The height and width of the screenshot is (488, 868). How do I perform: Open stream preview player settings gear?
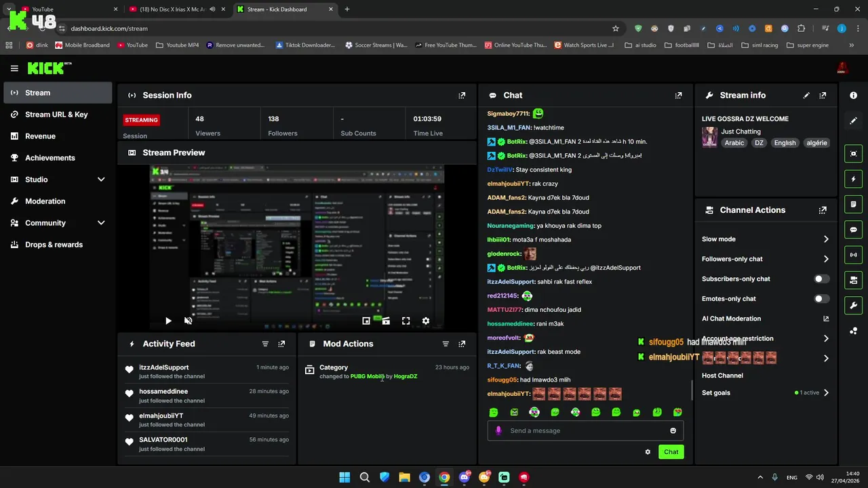(426, 321)
